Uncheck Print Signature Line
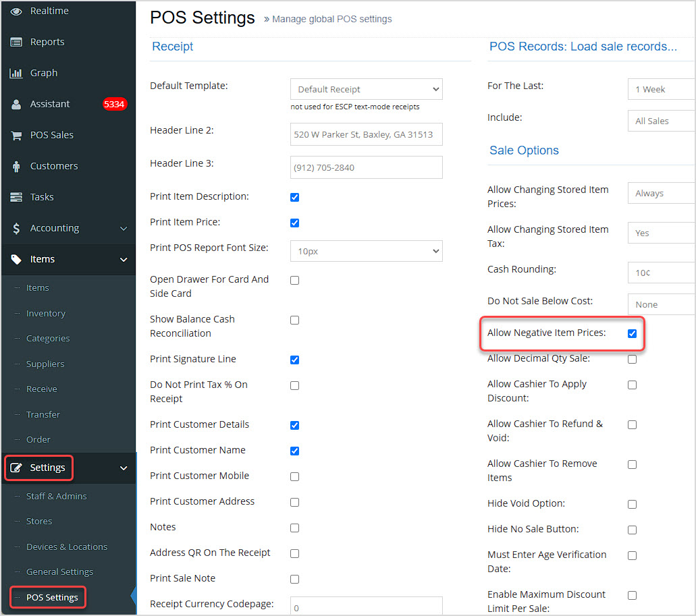Viewport: 696px width, 616px height. coord(294,360)
